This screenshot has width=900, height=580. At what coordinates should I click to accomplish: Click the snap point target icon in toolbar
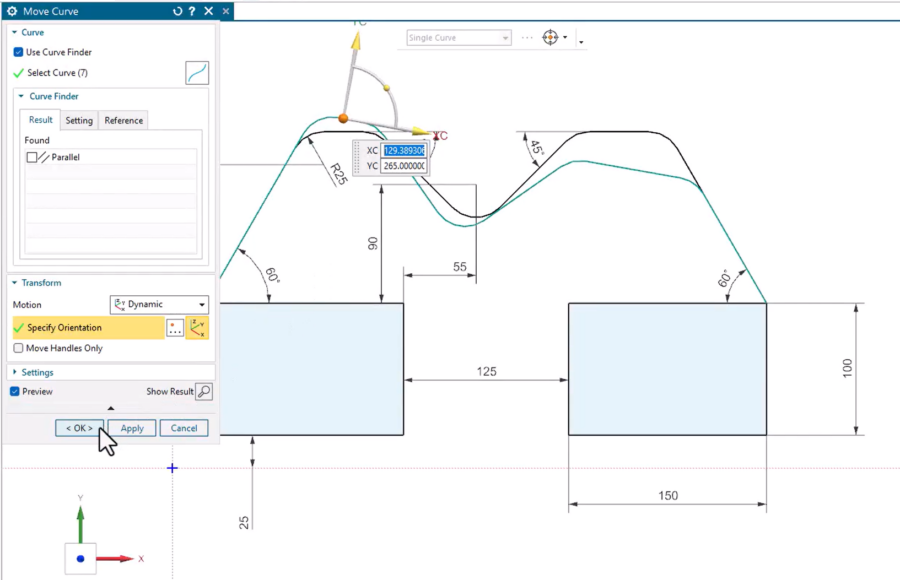(549, 37)
